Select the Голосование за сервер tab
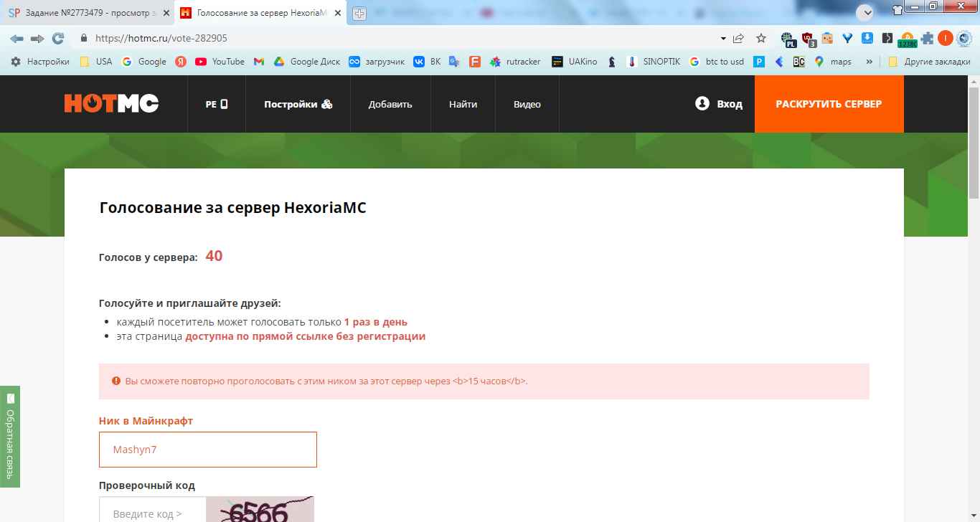The width and height of the screenshot is (980, 522). pyautogui.click(x=261, y=13)
